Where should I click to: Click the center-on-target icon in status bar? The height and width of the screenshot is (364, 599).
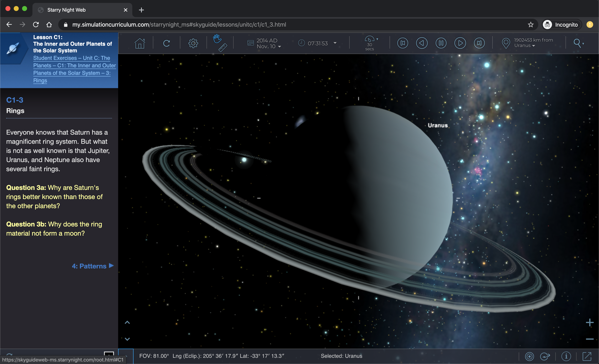529,356
